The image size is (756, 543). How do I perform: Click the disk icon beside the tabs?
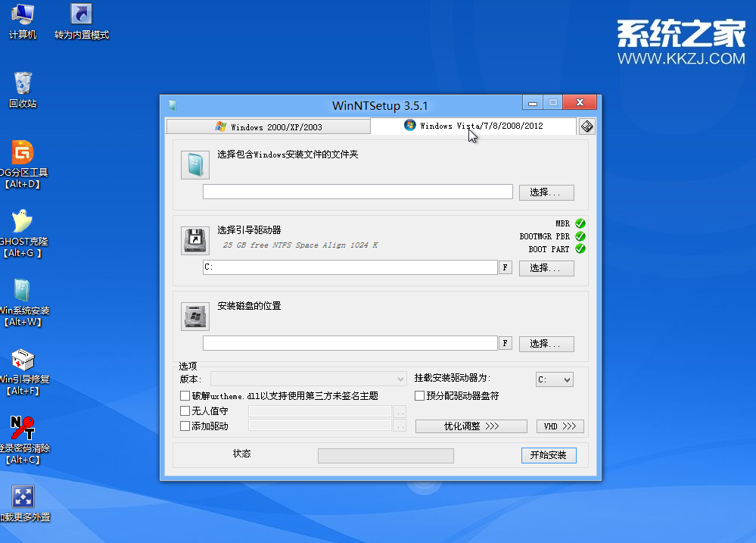pyautogui.click(x=586, y=126)
